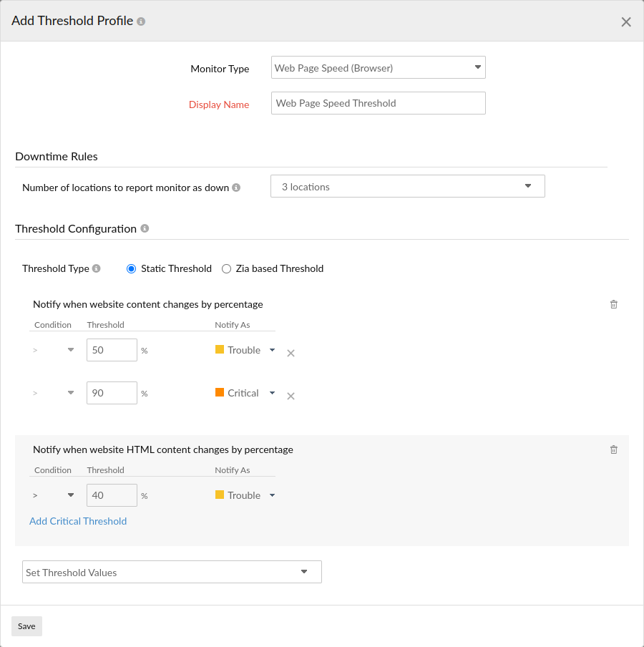Save the threshold profile

26,626
